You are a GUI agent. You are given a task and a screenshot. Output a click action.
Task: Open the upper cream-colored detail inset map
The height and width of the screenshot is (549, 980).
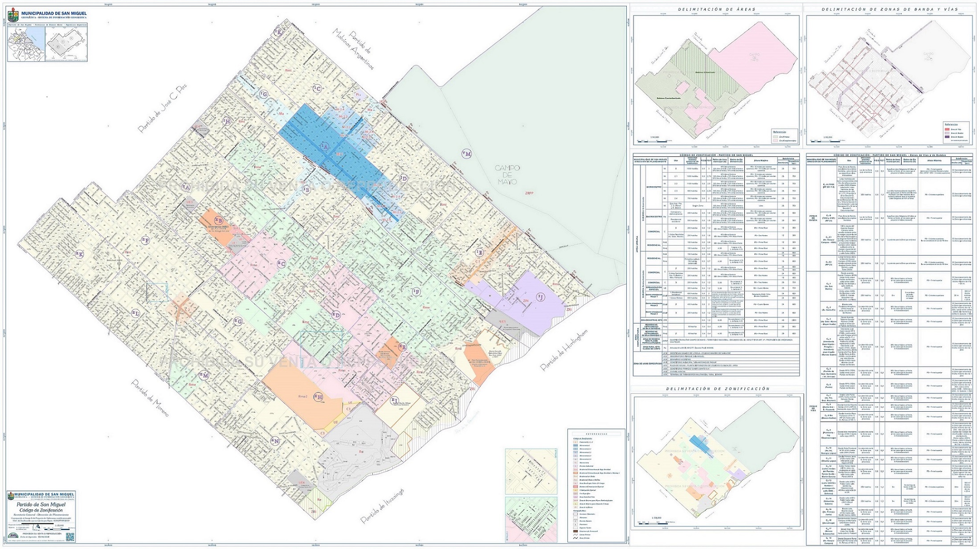(x=531, y=471)
